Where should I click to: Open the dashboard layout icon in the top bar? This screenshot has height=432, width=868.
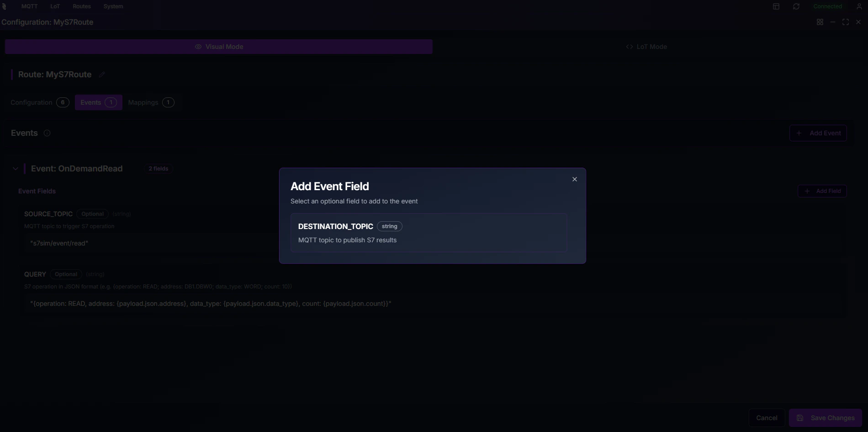pyautogui.click(x=776, y=6)
